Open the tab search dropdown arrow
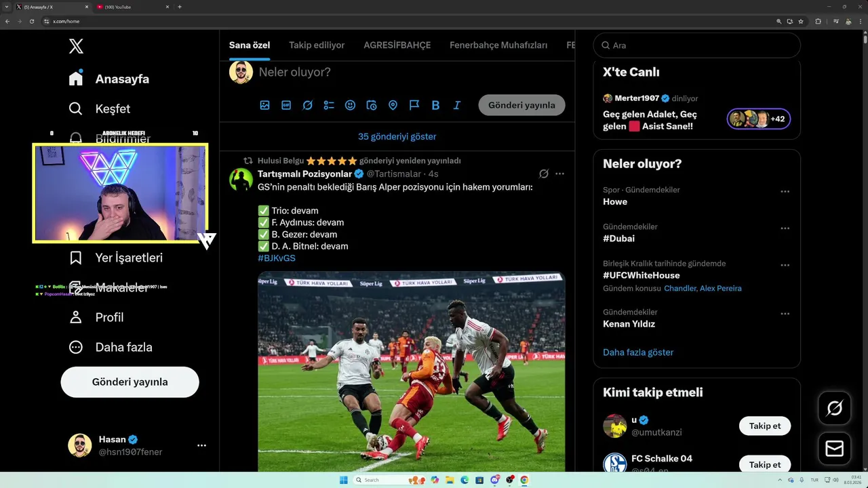The height and width of the screenshot is (488, 868). click(x=6, y=7)
